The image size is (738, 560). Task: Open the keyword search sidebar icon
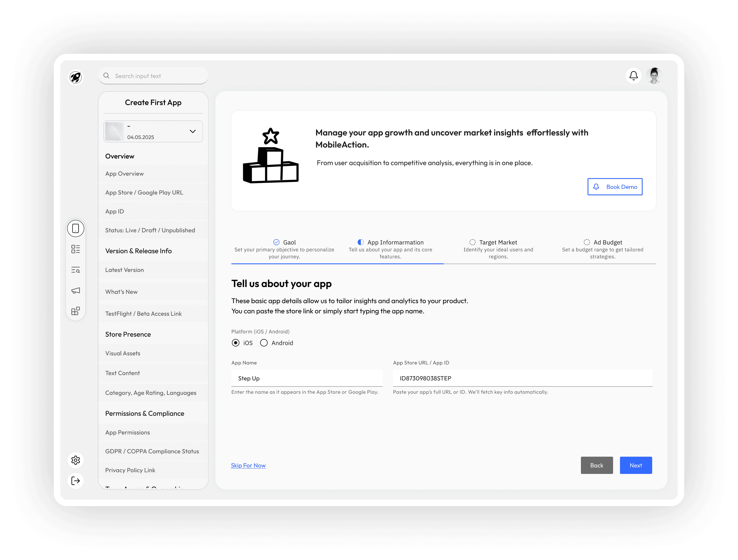[x=76, y=270]
